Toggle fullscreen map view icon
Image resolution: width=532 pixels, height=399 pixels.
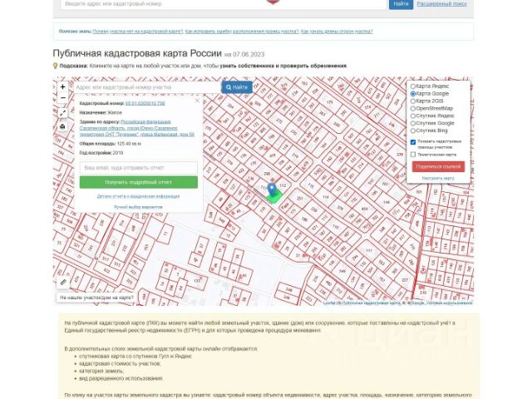(x=63, y=113)
